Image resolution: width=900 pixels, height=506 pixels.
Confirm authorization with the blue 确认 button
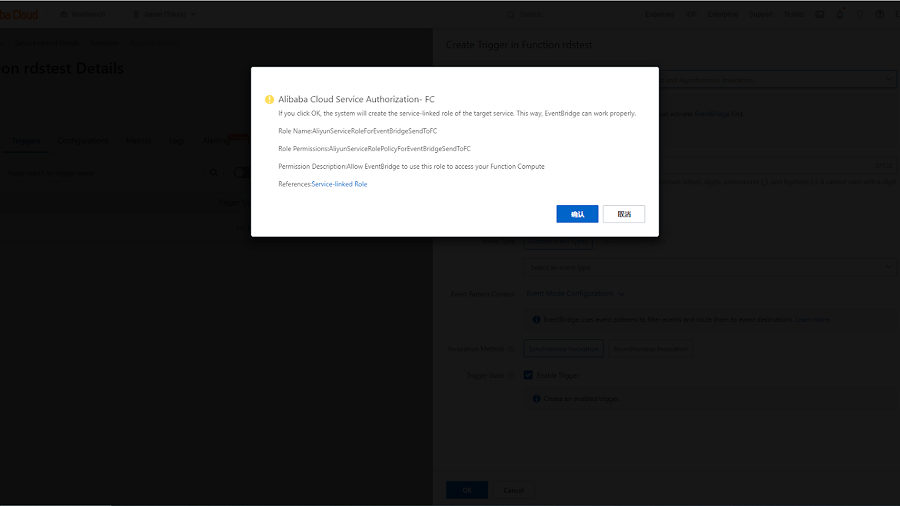coord(577,214)
